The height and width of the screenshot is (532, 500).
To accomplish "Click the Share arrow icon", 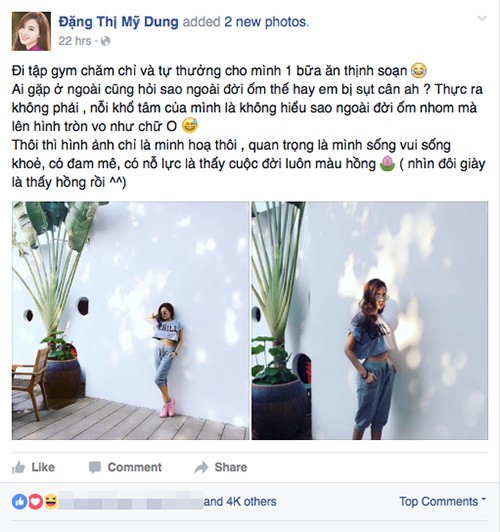I will pyautogui.click(x=201, y=468).
